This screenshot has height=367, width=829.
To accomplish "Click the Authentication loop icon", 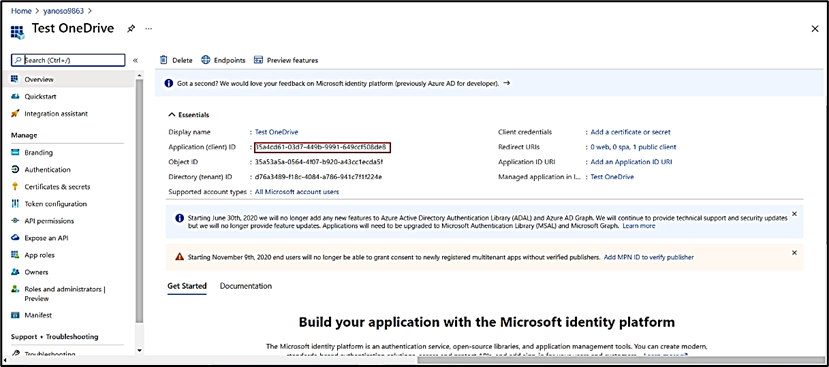I will (15, 169).
